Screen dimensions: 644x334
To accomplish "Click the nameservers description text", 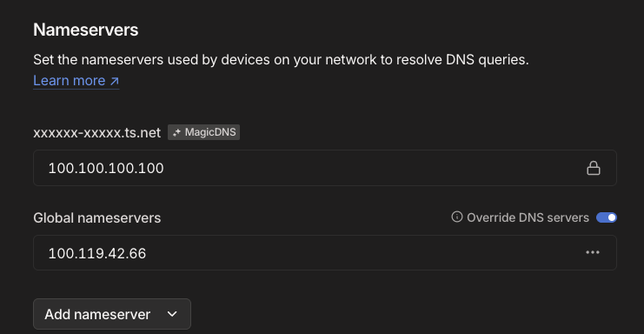I will pos(281,59).
